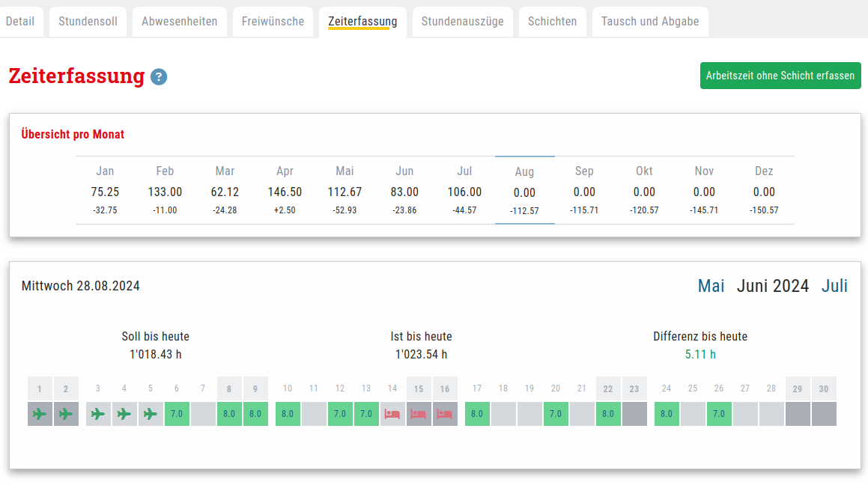
Task: Switch to the Stundenauszüge tab
Action: coord(462,21)
